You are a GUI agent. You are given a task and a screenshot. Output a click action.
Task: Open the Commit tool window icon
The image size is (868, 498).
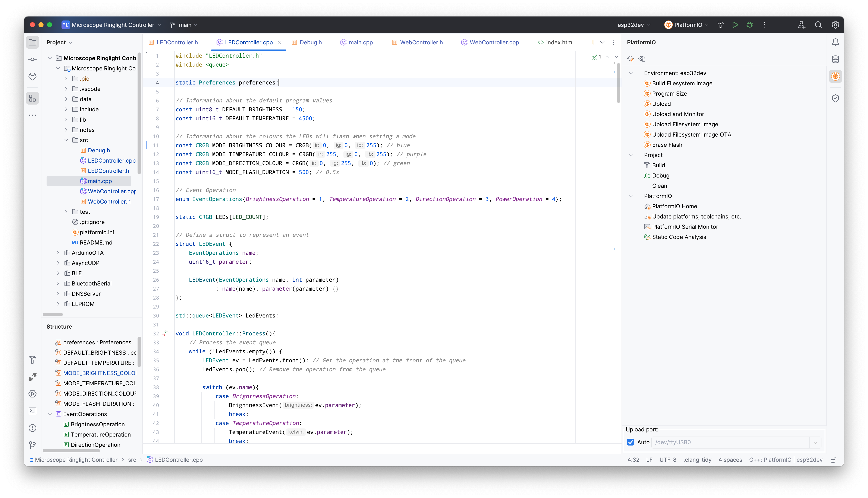point(32,59)
